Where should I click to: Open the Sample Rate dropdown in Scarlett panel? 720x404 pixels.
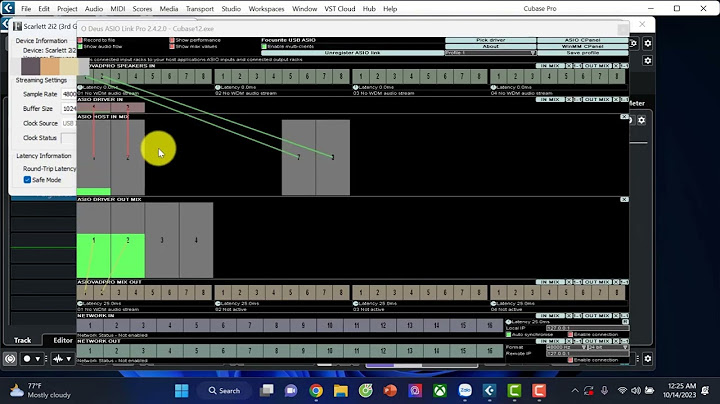(x=69, y=94)
